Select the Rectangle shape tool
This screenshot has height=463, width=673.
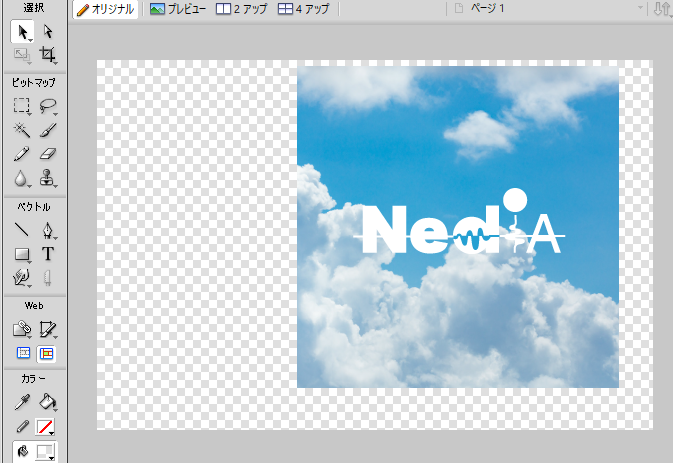tap(22, 254)
